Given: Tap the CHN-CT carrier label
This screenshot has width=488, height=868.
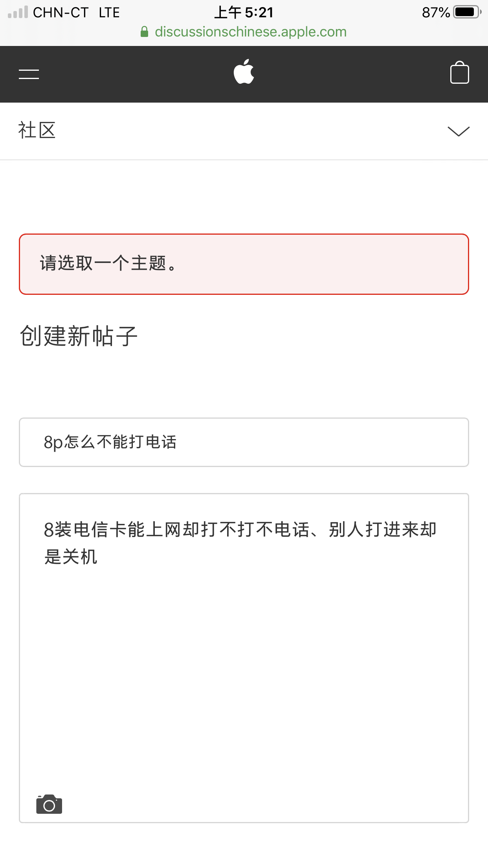Looking at the screenshot, I should 61,13.
